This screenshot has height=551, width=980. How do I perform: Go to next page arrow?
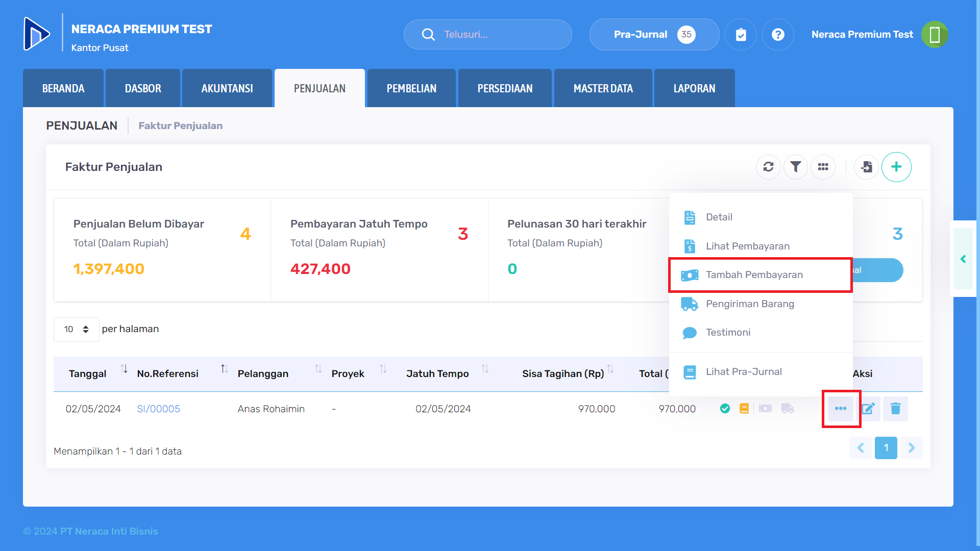coord(912,448)
